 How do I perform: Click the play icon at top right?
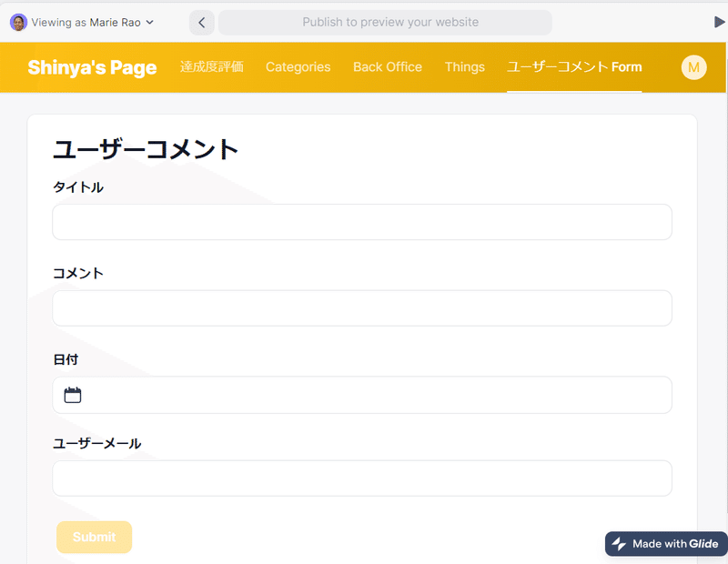tap(719, 22)
